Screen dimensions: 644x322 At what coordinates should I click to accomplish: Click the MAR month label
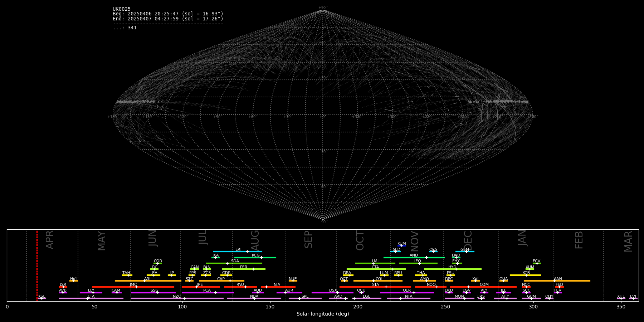[628, 241]
